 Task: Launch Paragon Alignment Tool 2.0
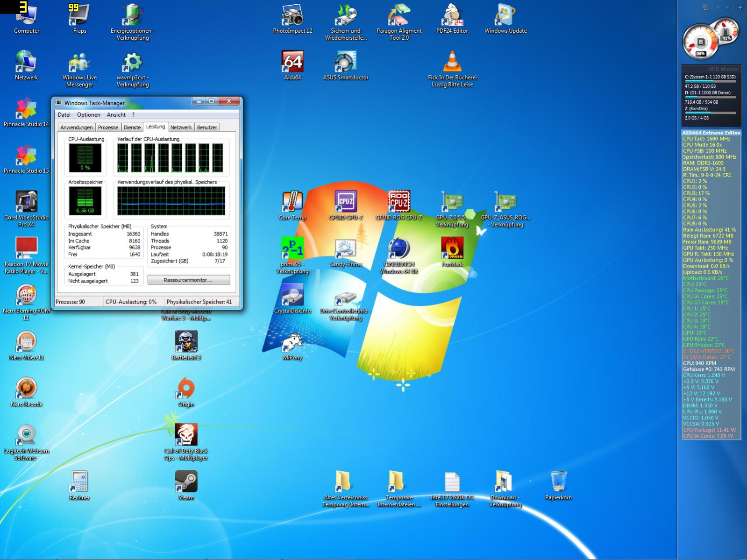(x=399, y=21)
